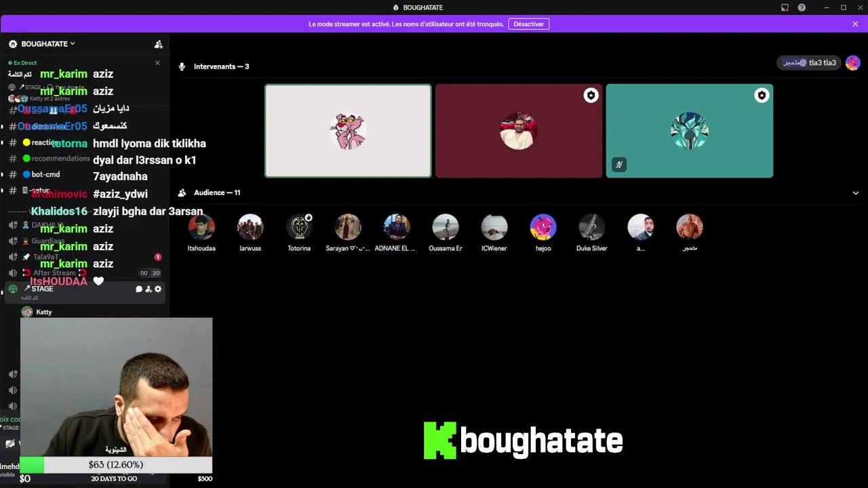Screen dimensions: 868x488
Task: Click the verified badge on Totorina avatar
Action: pyautogui.click(x=309, y=218)
